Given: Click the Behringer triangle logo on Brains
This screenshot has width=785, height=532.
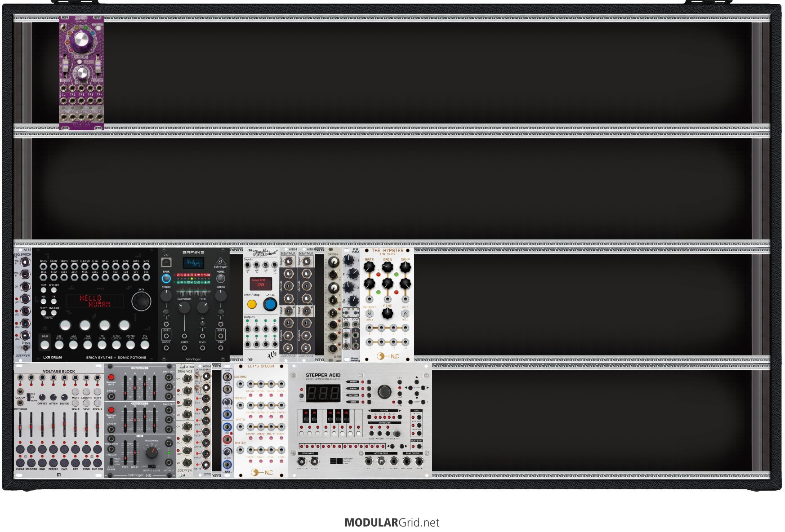Looking at the screenshot, I should point(220,262).
